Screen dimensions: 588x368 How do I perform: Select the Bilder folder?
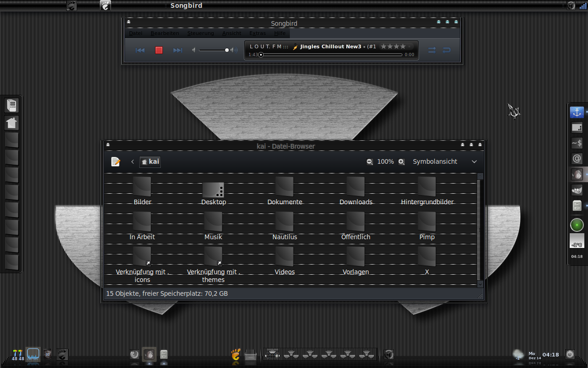pos(142,190)
